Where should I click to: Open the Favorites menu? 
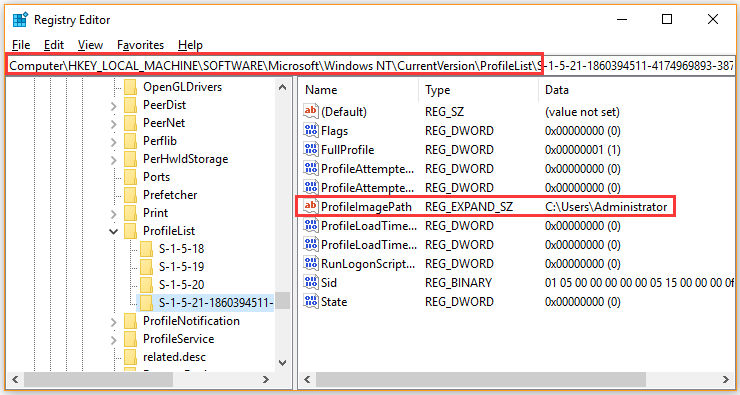(x=140, y=45)
